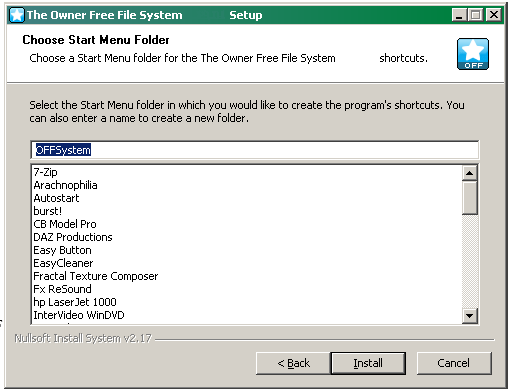Click the folder list scroll up arrow

(x=470, y=173)
